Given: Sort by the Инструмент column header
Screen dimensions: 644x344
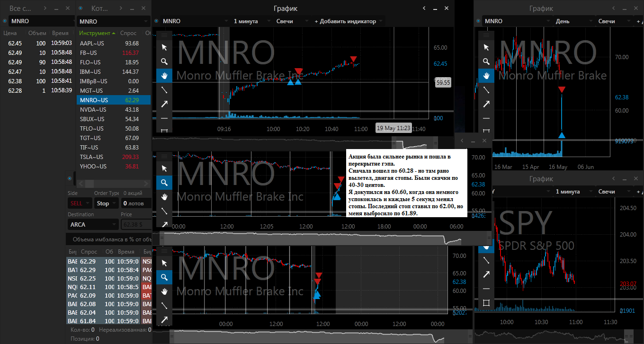Looking at the screenshot, I should click(x=97, y=33).
